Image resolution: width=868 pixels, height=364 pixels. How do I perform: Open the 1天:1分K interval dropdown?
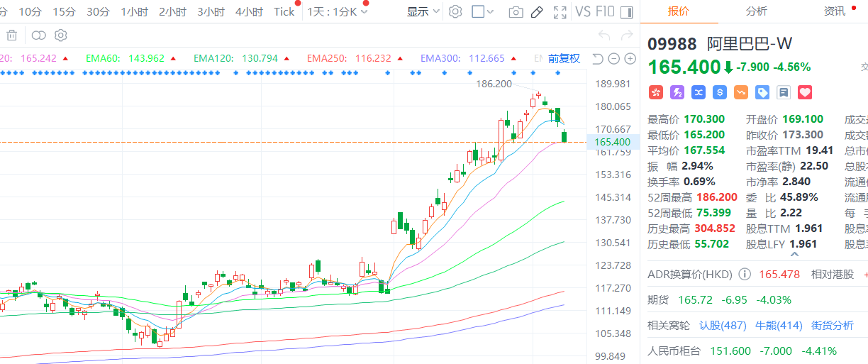click(338, 12)
